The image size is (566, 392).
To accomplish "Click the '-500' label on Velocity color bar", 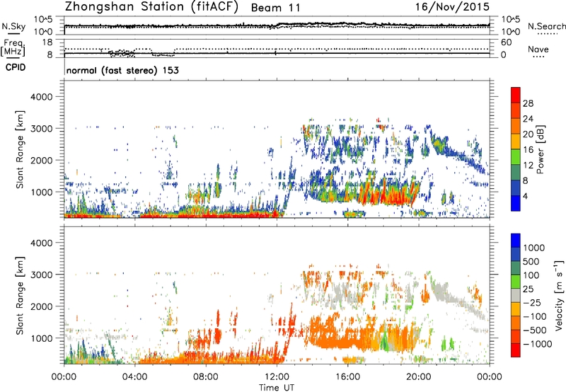I will (534, 330).
